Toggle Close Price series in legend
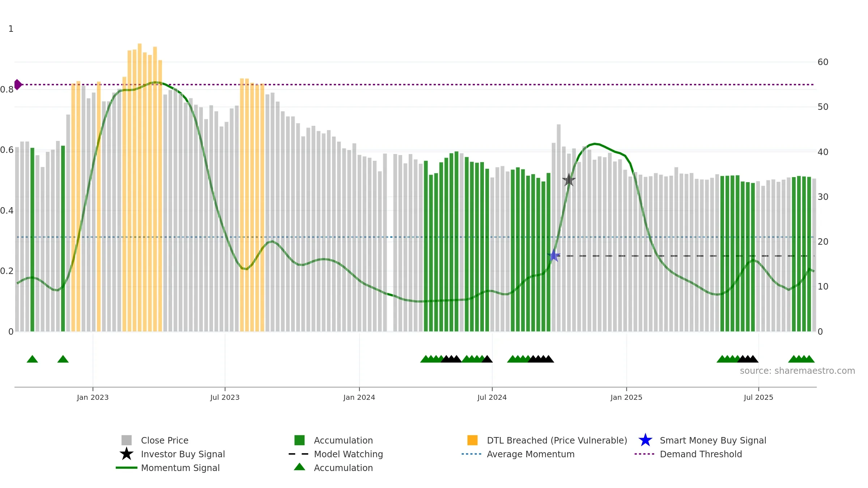Image resolution: width=868 pixels, height=488 pixels. (x=155, y=440)
